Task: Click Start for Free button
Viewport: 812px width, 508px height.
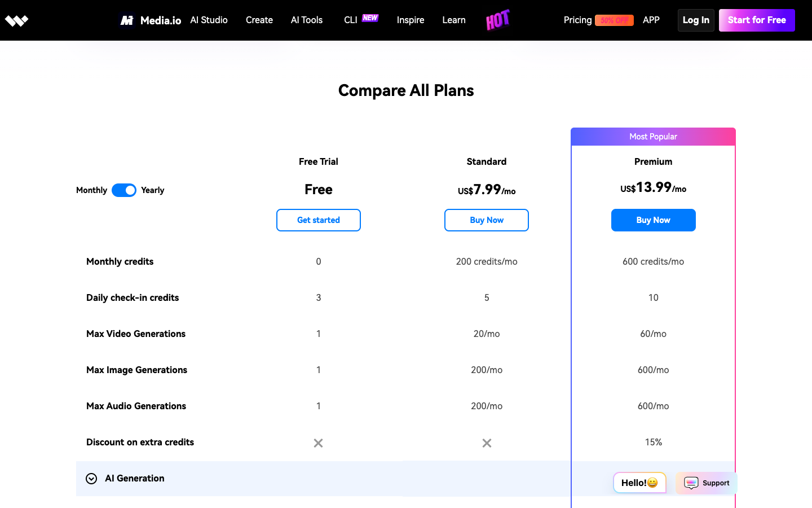Action: pos(757,20)
